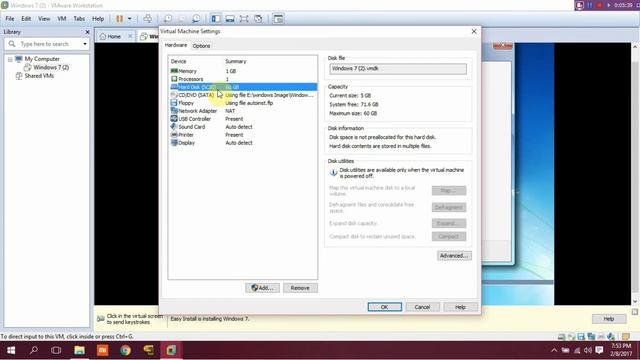Click the console view toolbar icon

pos(278,19)
